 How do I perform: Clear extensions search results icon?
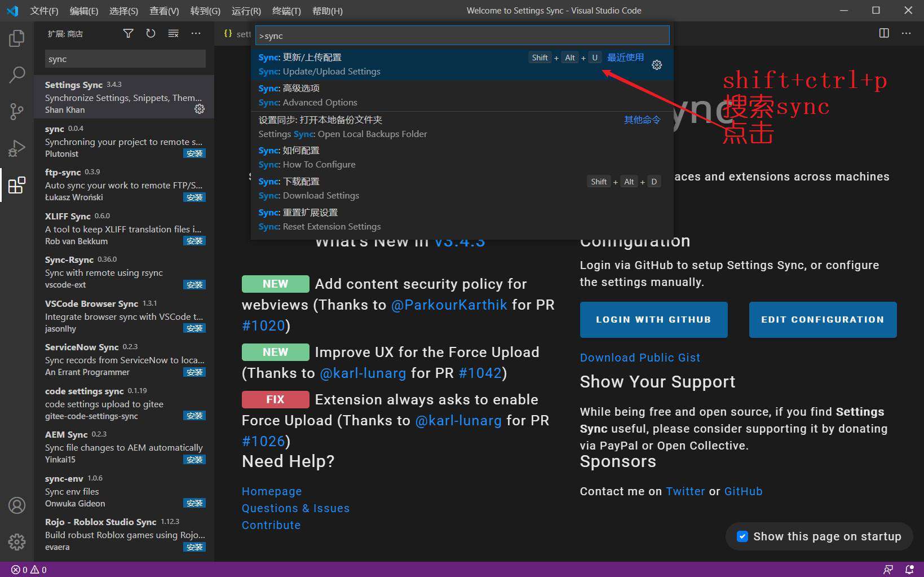coord(173,34)
